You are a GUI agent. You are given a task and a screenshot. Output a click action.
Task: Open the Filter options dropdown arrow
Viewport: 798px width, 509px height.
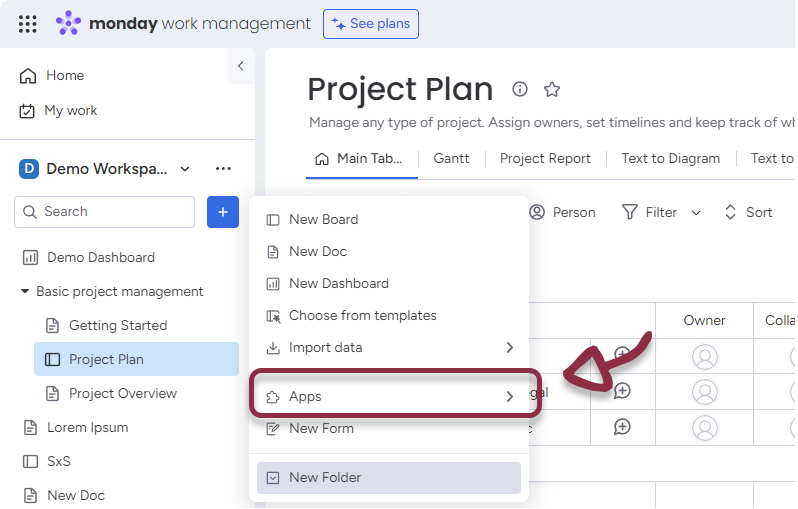[696, 212]
